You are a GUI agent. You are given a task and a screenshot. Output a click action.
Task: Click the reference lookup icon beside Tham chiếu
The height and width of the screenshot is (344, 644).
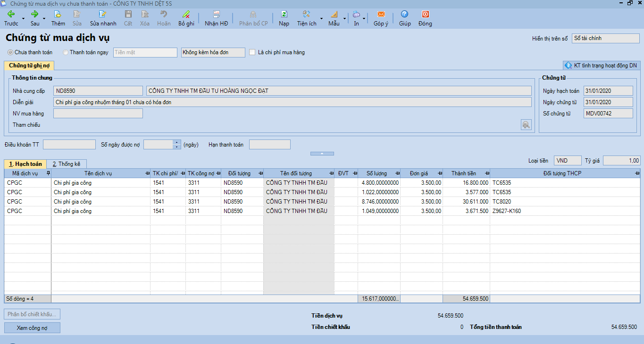tap(526, 124)
